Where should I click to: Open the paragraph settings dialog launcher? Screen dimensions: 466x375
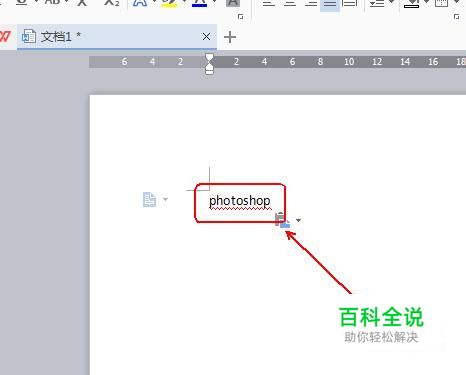click(456, 17)
